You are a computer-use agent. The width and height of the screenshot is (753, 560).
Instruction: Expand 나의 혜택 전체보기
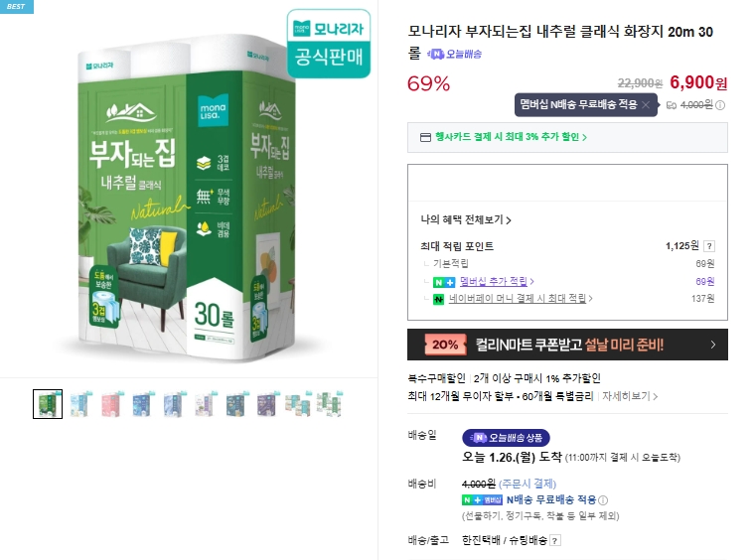point(466,219)
